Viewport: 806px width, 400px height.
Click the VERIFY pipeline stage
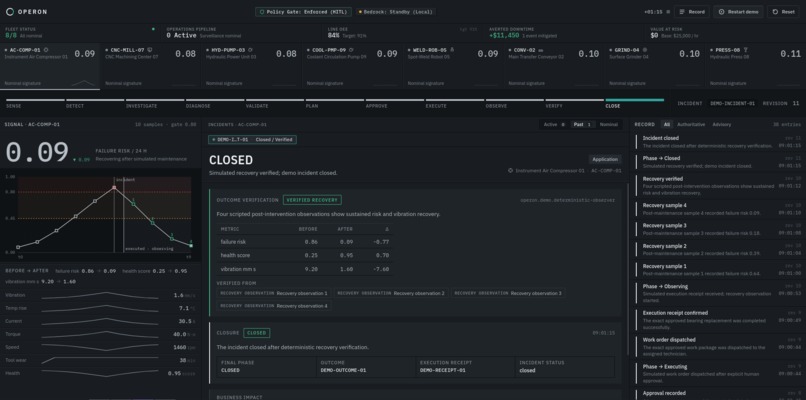coord(575,103)
